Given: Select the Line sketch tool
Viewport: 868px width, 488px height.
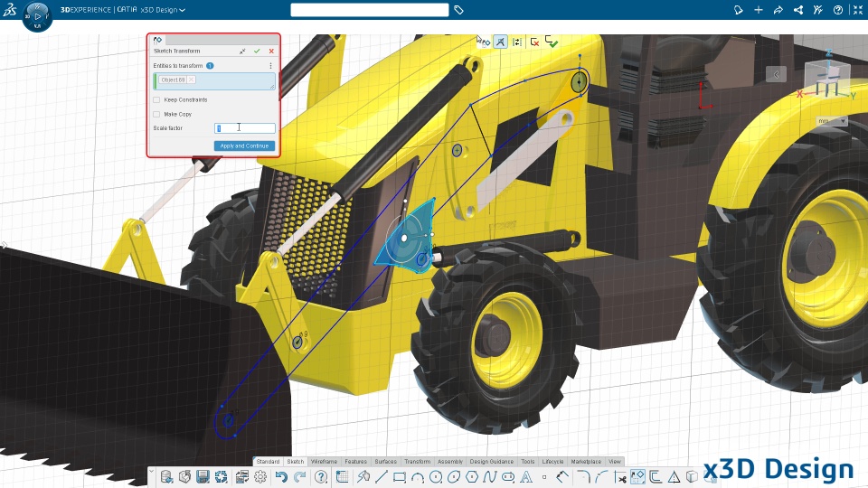Looking at the screenshot, I should tap(382, 477).
